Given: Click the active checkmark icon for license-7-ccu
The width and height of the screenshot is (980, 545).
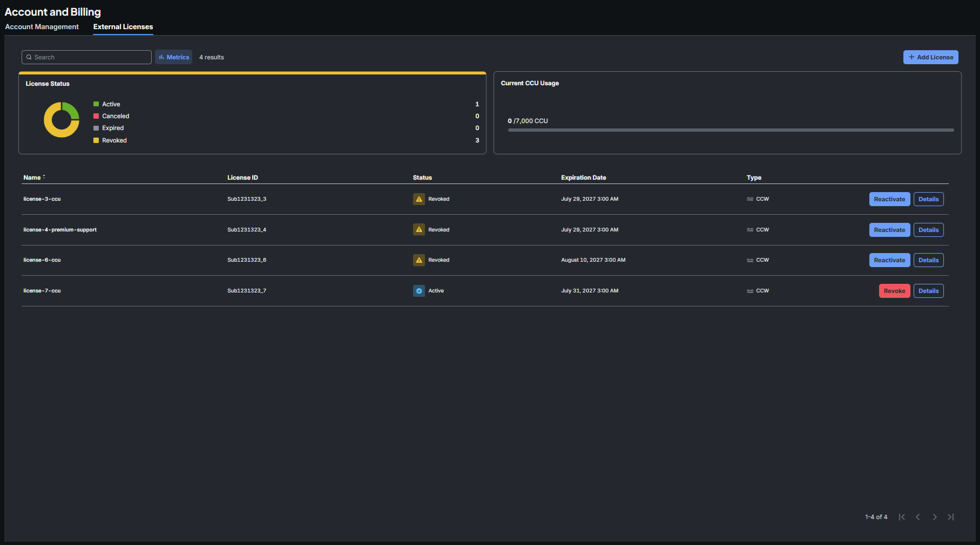Looking at the screenshot, I should coord(419,291).
